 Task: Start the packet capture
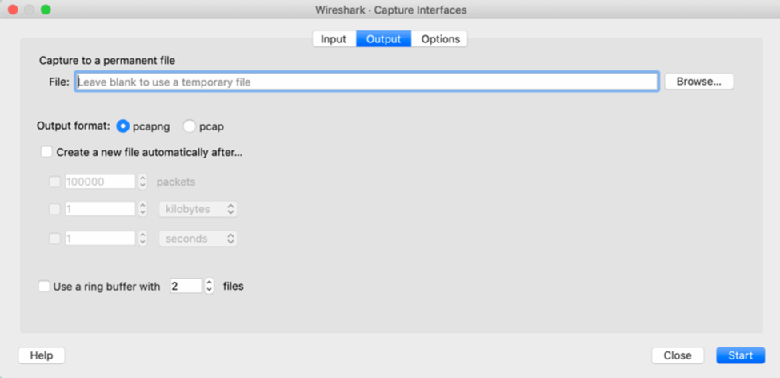click(x=741, y=356)
